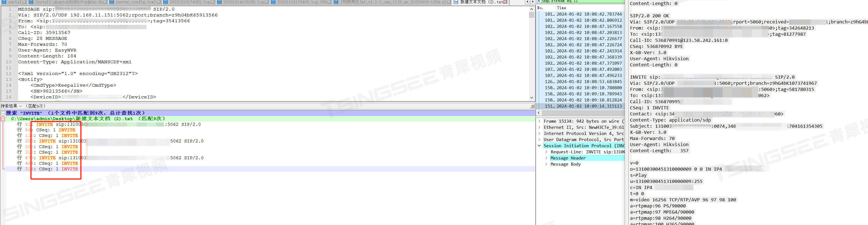Click packet list horizontal scroll left arrow
The image size is (868, 225).
[x=539, y=113]
